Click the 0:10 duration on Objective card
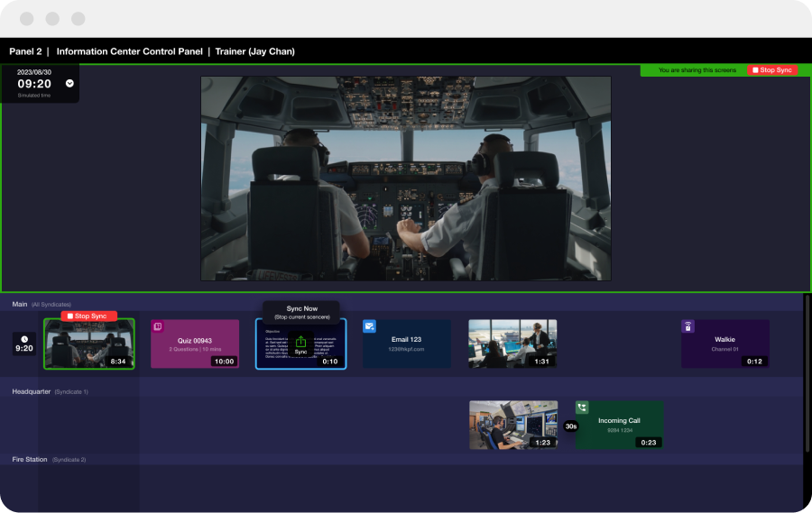The width and height of the screenshot is (812, 513). (330, 362)
